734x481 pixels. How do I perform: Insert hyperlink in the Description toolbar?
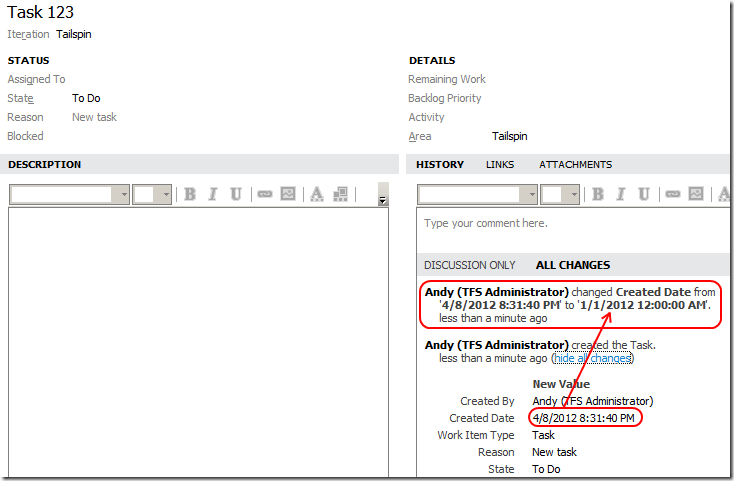point(265,194)
